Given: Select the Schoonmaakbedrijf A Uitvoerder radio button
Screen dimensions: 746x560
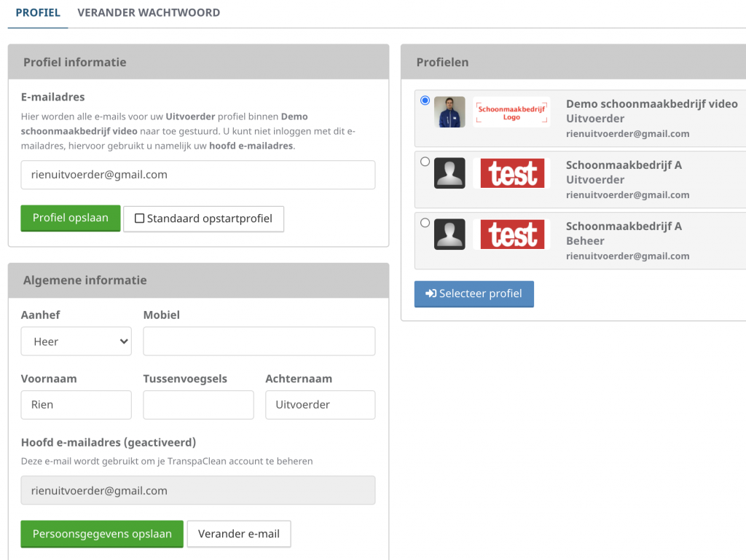Looking at the screenshot, I should 425,162.
